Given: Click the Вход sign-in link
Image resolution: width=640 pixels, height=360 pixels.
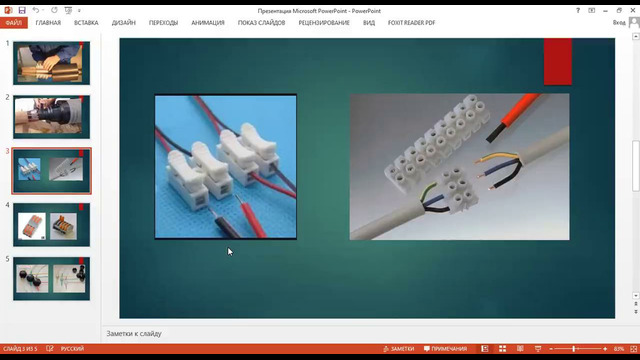Looking at the screenshot, I should tap(619, 23).
